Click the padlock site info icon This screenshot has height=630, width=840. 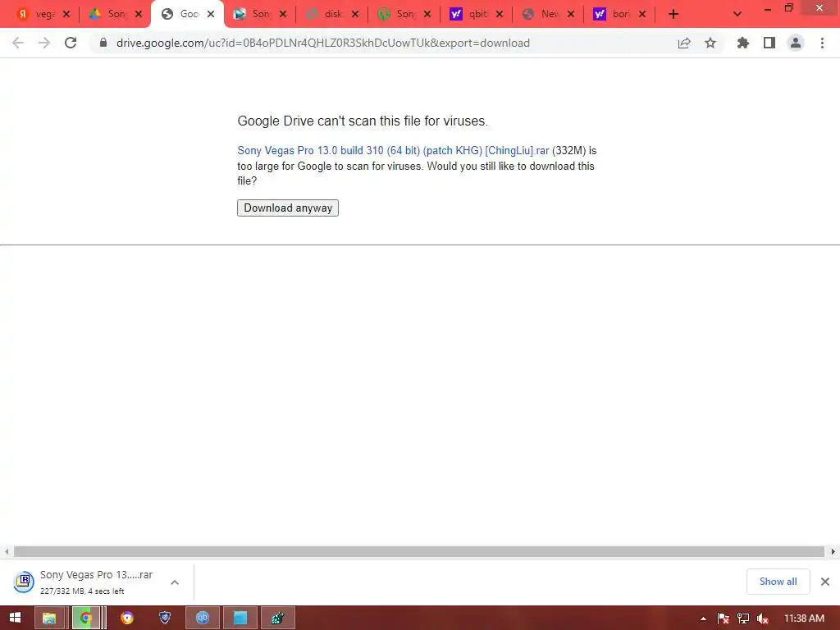point(103,43)
